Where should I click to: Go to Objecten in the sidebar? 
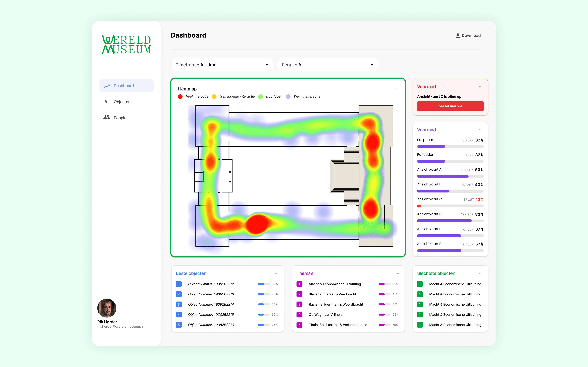coord(122,102)
